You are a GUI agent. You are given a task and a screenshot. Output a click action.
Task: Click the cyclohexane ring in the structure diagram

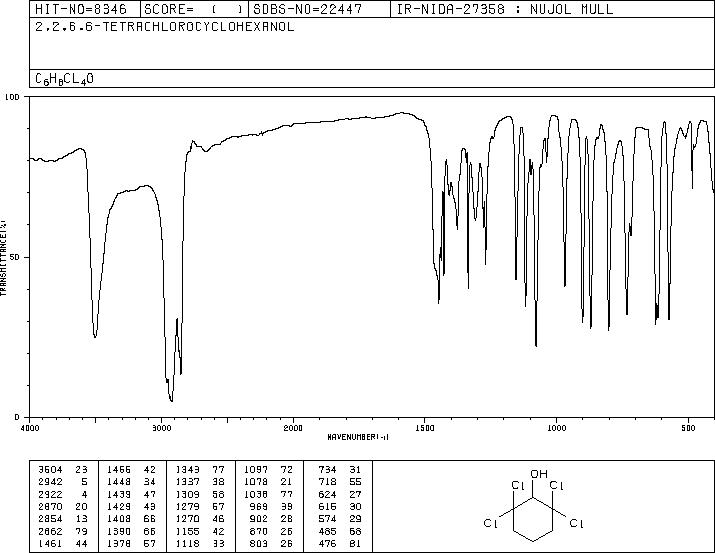point(533,519)
